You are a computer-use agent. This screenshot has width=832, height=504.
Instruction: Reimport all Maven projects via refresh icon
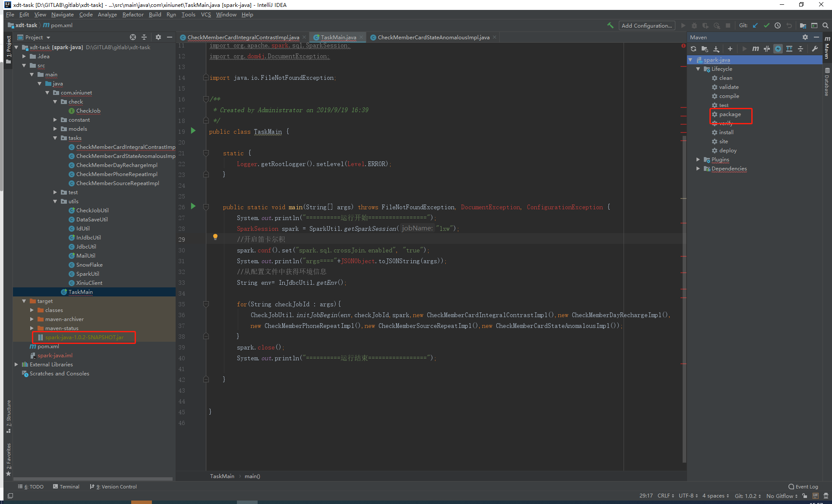693,49
